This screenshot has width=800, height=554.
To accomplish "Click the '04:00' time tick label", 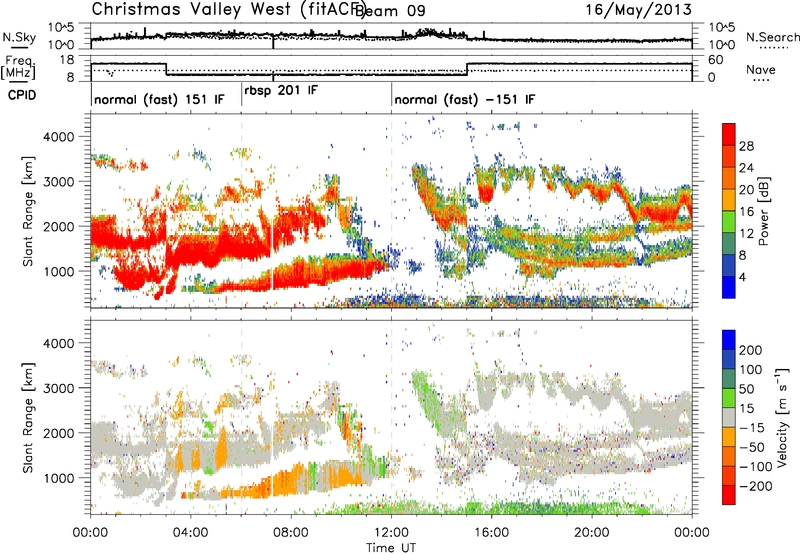I will click(x=191, y=533).
